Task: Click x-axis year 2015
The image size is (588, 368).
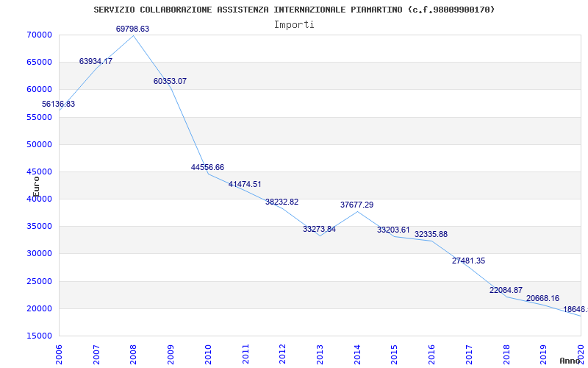Action: (395, 354)
